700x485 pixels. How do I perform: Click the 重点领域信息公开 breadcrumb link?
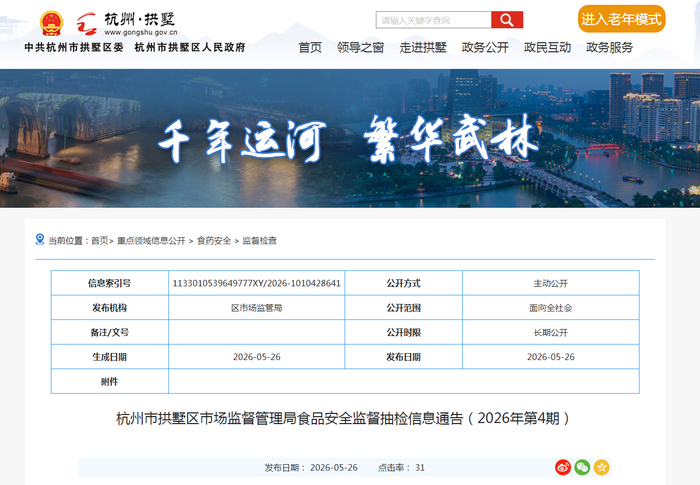(x=151, y=241)
